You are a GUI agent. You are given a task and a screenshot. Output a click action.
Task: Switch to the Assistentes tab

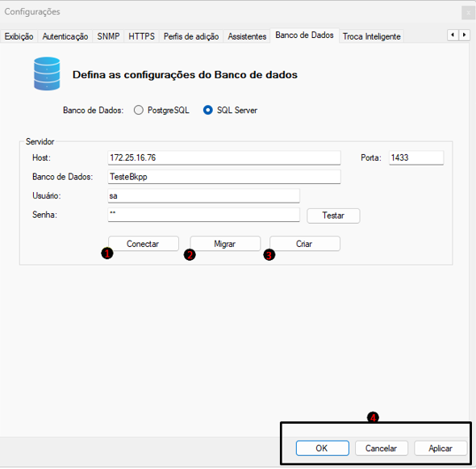point(247,36)
